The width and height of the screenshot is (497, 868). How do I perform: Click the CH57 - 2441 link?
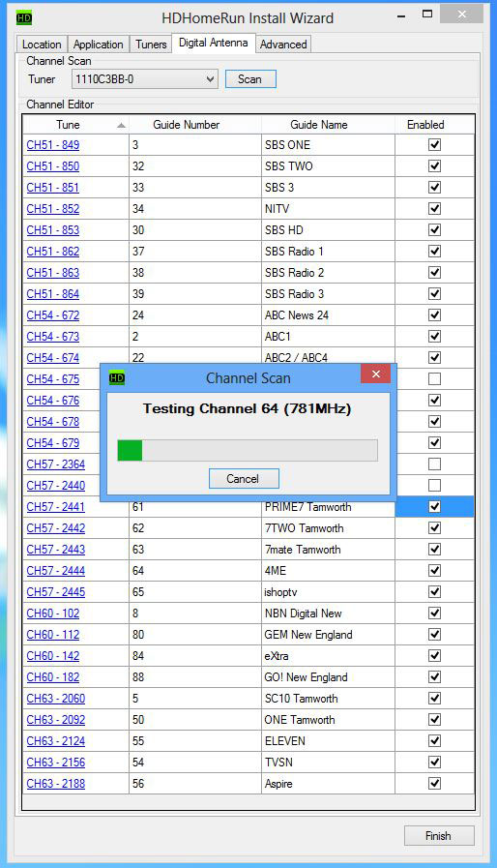point(56,507)
